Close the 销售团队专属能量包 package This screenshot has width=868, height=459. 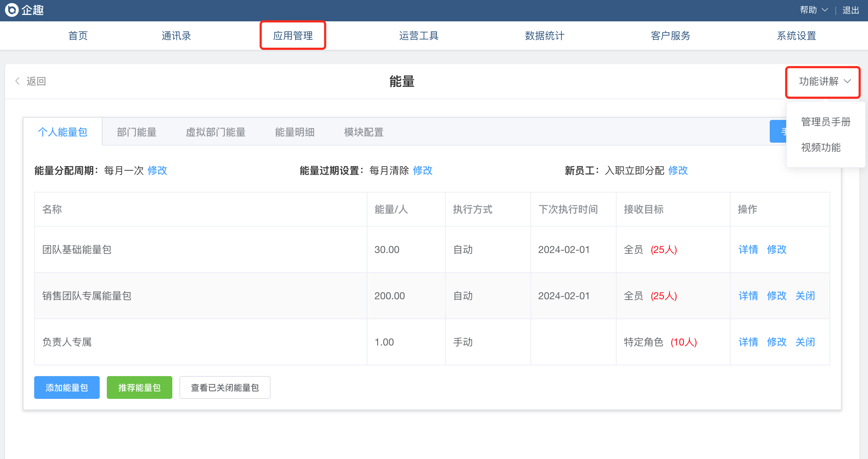tap(805, 296)
